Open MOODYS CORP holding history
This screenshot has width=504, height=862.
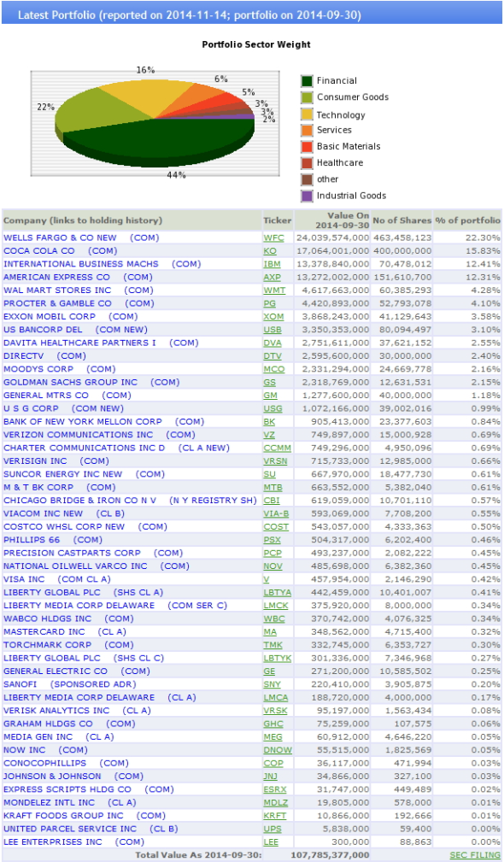tap(59, 369)
